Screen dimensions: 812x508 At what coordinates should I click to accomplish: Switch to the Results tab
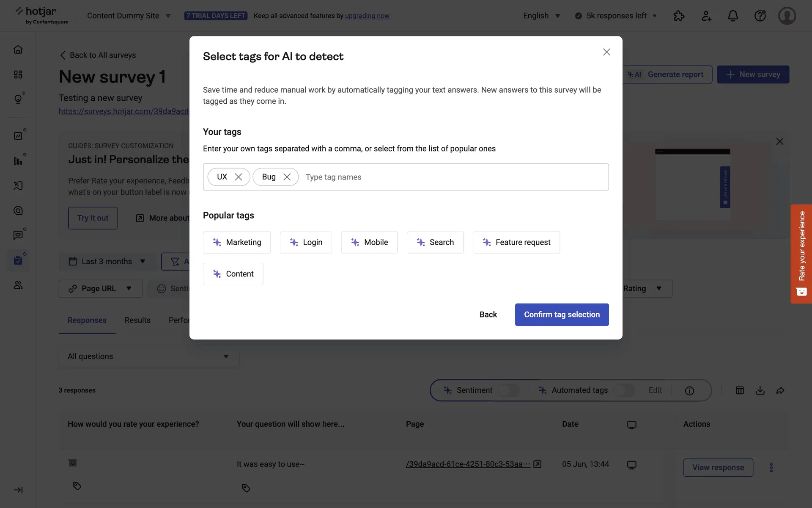tap(137, 320)
